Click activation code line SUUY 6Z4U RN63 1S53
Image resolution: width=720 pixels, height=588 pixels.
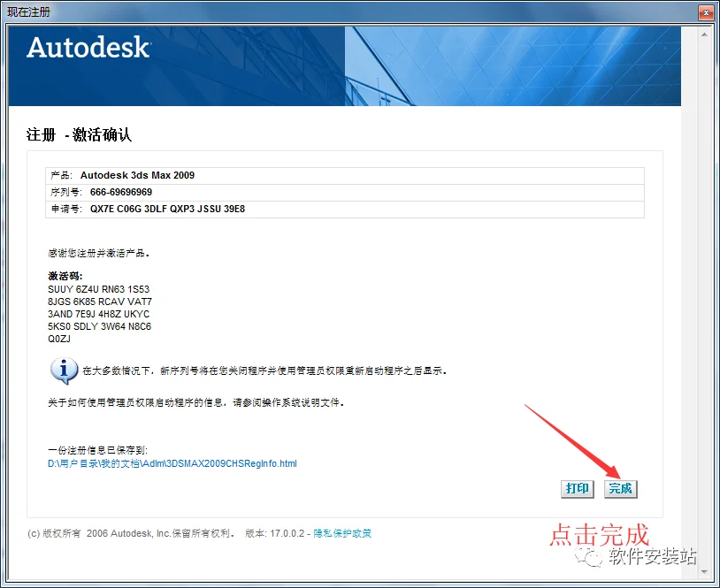pyautogui.click(x=99, y=289)
